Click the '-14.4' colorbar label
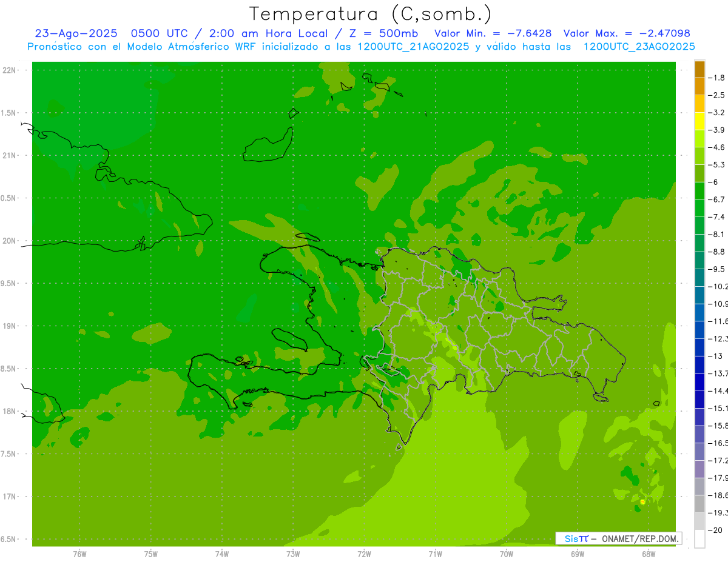 point(718,390)
